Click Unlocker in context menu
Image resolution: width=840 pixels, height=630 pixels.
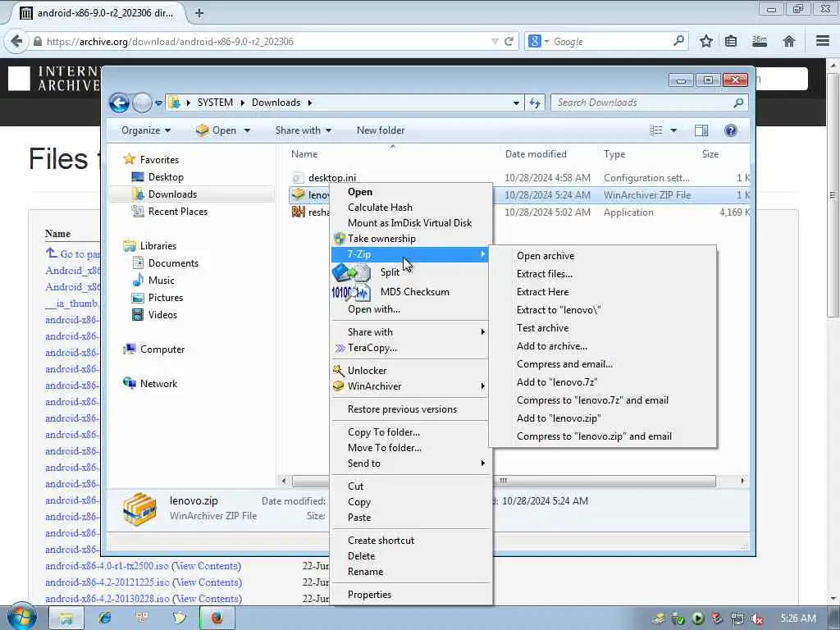367,370
